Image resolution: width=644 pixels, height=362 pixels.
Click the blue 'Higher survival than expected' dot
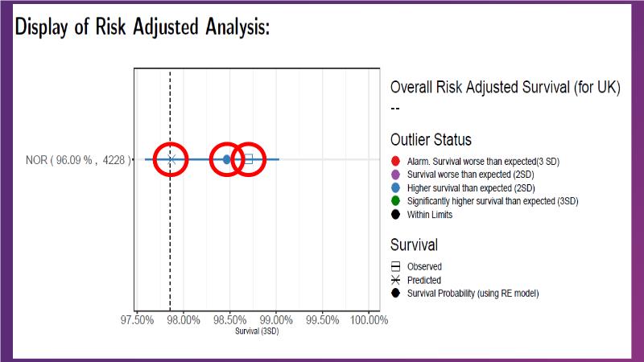(x=395, y=187)
